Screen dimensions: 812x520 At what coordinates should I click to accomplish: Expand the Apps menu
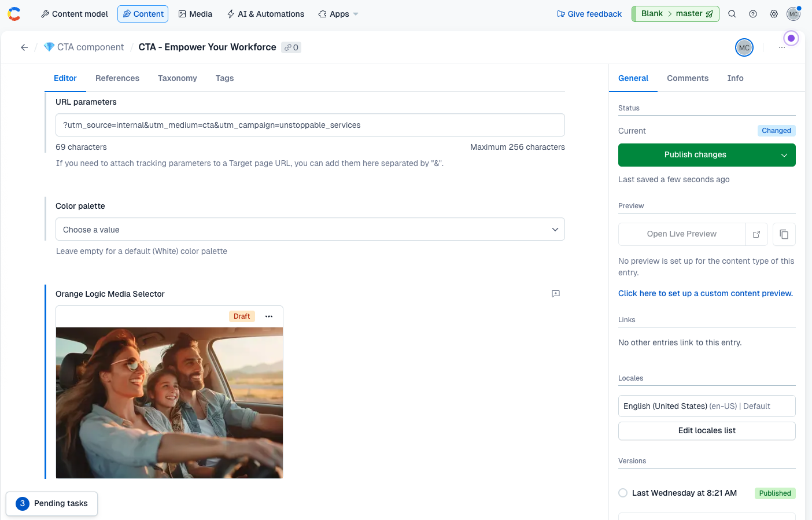click(x=338, y=14)
